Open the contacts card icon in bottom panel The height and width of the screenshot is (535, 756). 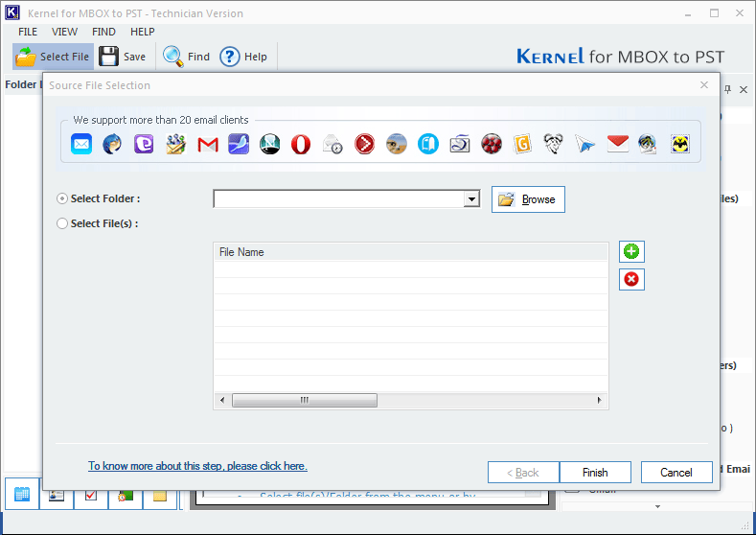pyautogui.click(x=57, y=496)
